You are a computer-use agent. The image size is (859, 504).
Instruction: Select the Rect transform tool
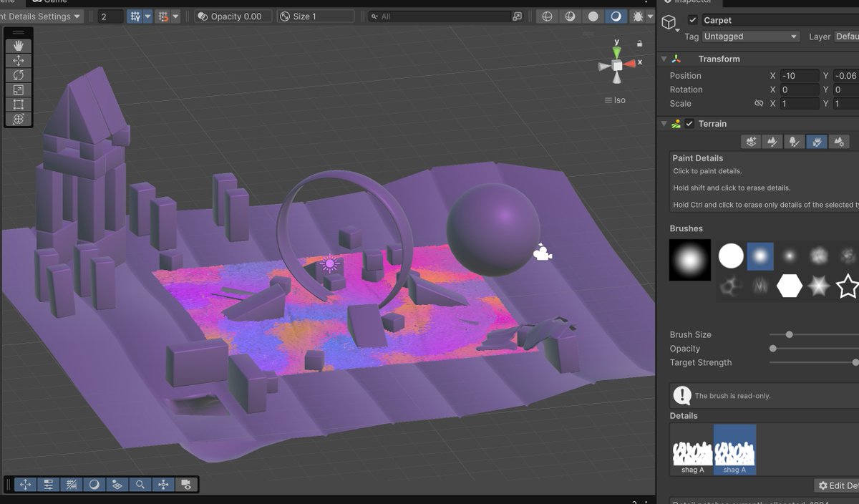coord(19,105)
